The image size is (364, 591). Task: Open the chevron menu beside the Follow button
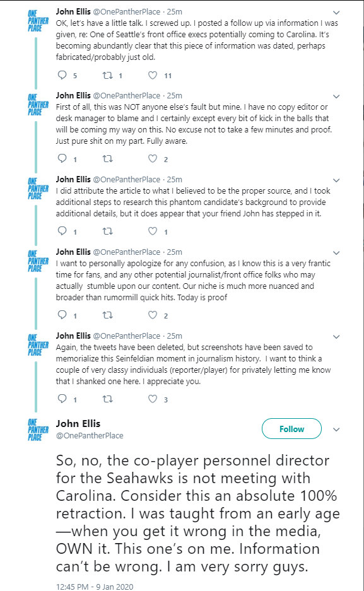(x=336, y=430)
